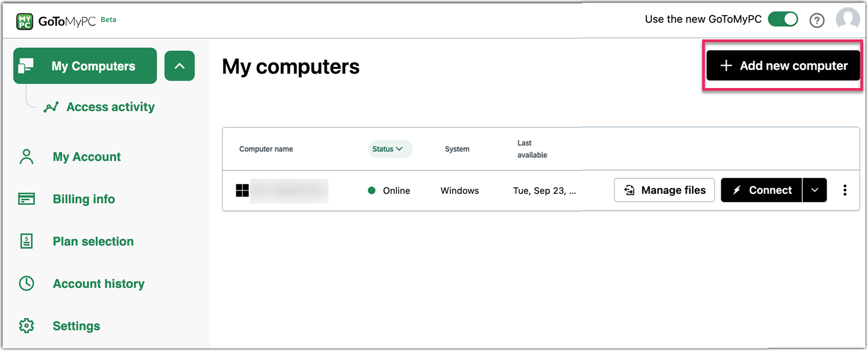Click the Account history clock icon

(x=26, y=283)
